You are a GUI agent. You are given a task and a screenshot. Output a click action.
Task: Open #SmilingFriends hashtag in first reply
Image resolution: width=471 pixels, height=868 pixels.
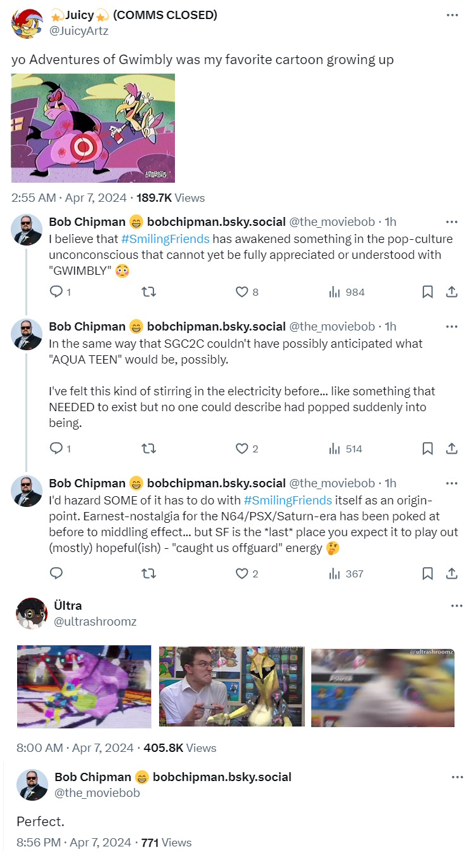tap(165, 239)
